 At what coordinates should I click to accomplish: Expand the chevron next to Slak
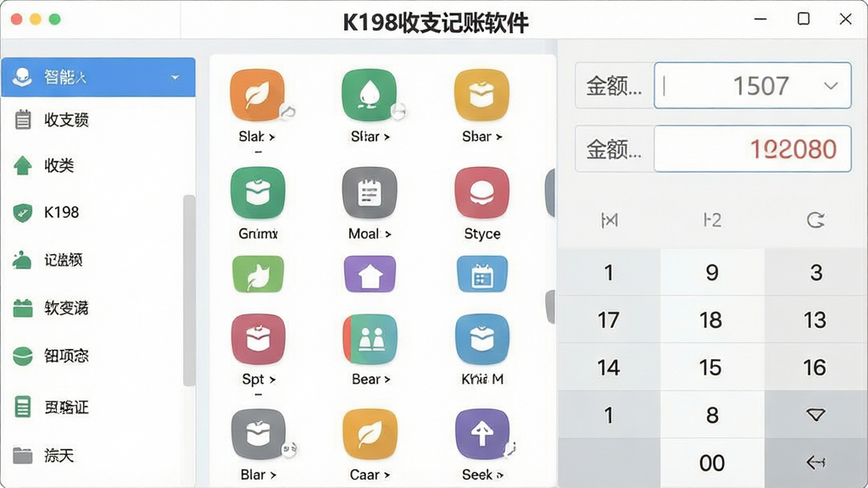pyautogui.click(x=272, y=136)
